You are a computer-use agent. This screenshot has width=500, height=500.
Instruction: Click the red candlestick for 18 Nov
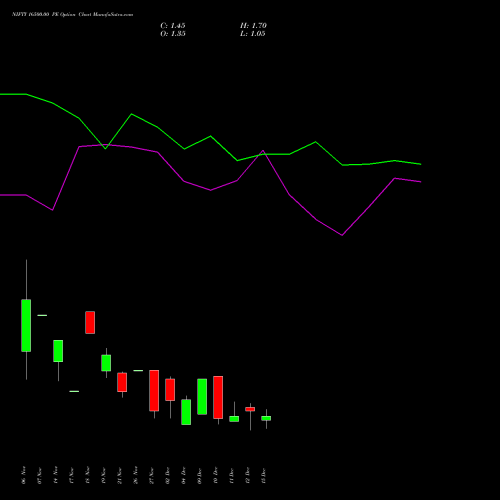pyautogui.click(x=90, y=322)
